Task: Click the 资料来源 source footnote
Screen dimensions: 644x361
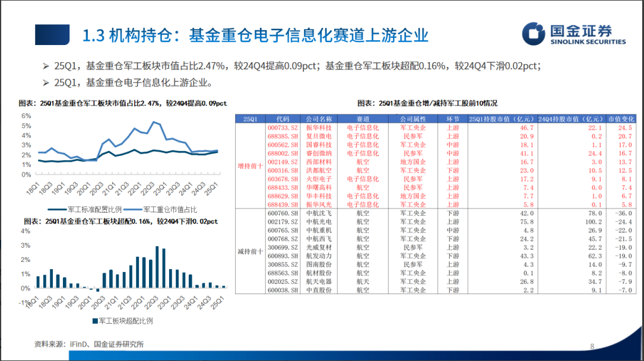Action: (89, 344)
